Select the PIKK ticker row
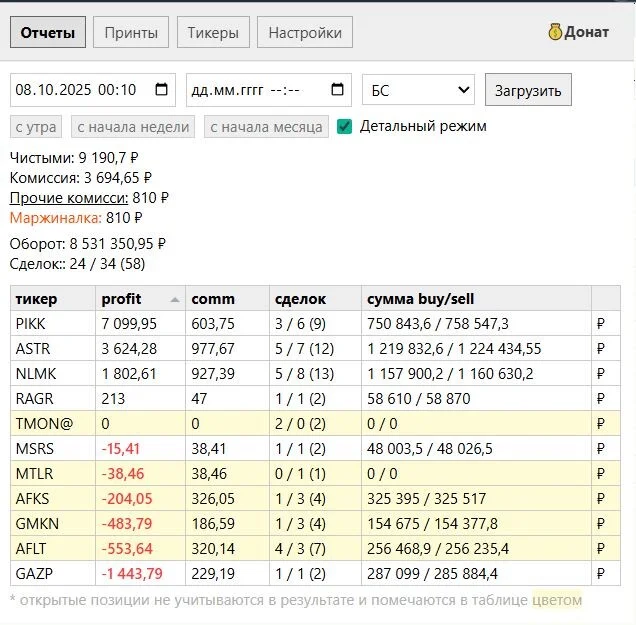 point(316,324)
